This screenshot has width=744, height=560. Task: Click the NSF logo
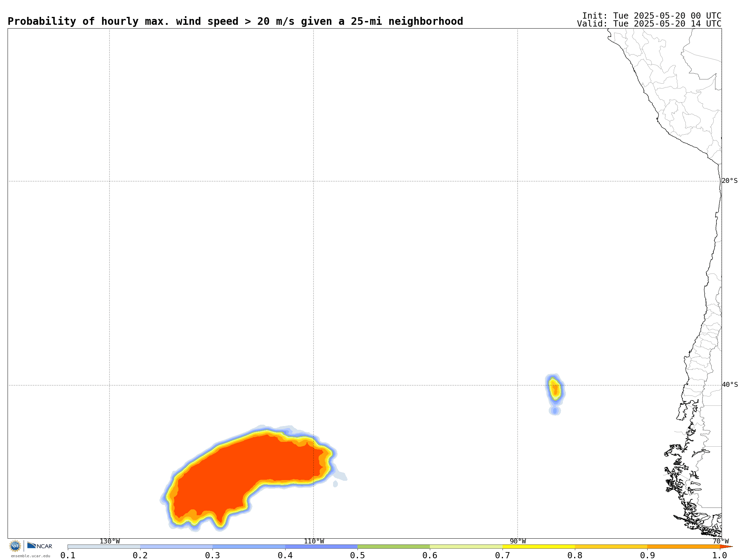coord(15,546)
